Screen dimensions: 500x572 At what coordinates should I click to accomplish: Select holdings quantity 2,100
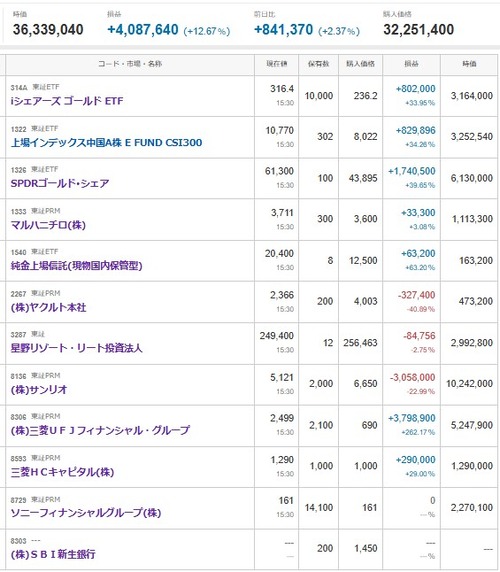click(x=321, y=426)
